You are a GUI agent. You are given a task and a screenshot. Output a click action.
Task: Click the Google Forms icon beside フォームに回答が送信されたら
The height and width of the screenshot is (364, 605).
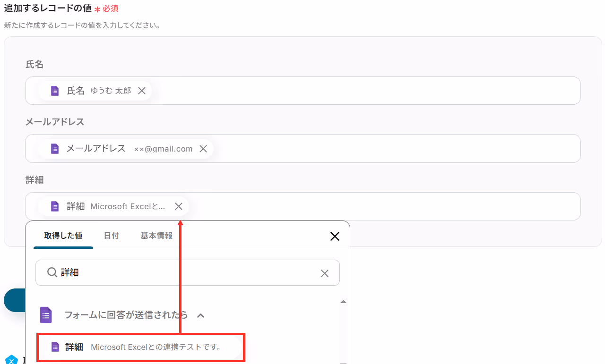(46, 315)
